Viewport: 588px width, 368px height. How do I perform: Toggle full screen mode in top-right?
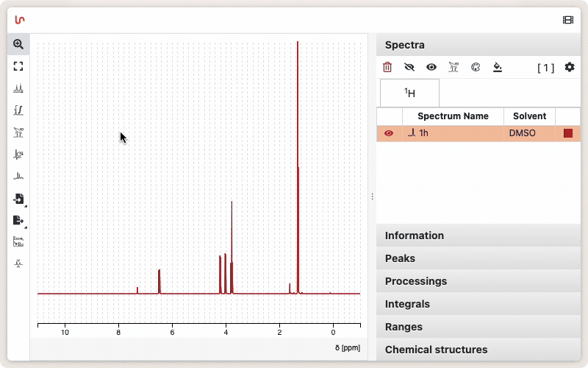click(x=567, y=20)
